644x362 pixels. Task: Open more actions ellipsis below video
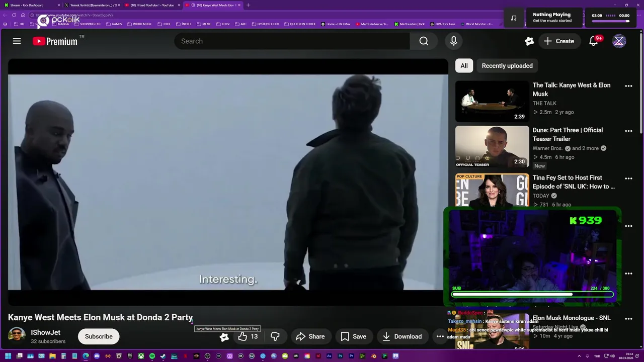(440, 336)
